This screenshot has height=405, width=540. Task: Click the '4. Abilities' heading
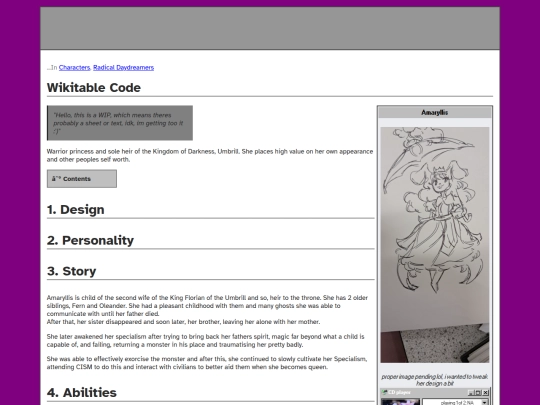click(82, 392)
